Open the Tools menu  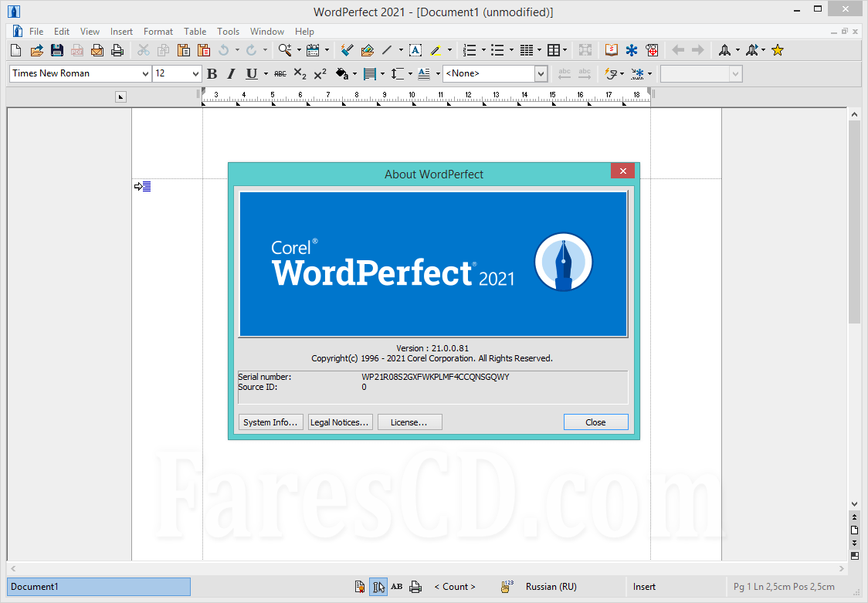point(228,32)
